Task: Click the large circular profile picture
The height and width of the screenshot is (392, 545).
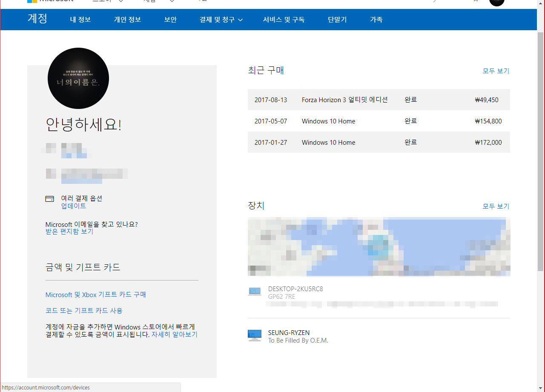Action: tap(78, 78)
